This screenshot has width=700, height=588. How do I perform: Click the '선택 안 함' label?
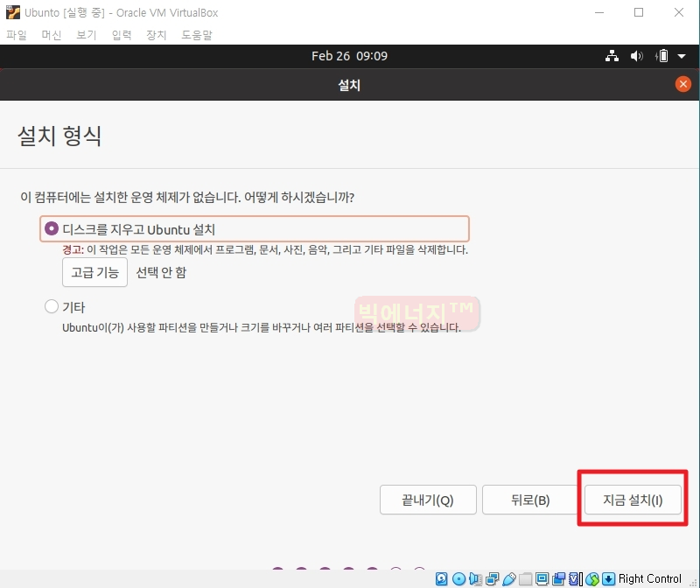pos(161,272)
